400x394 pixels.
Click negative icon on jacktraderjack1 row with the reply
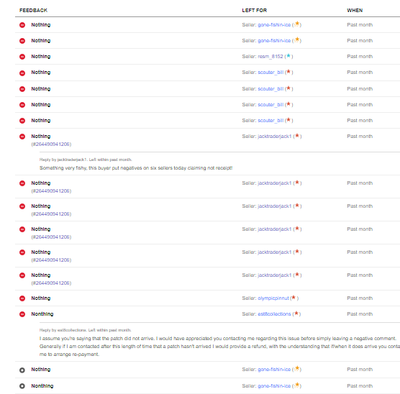[22, 137]
